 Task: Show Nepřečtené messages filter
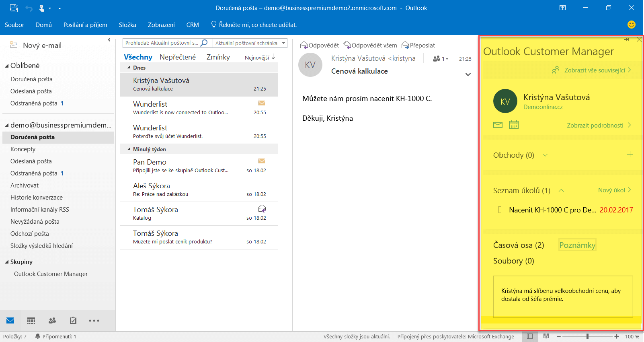pos(178,57)
